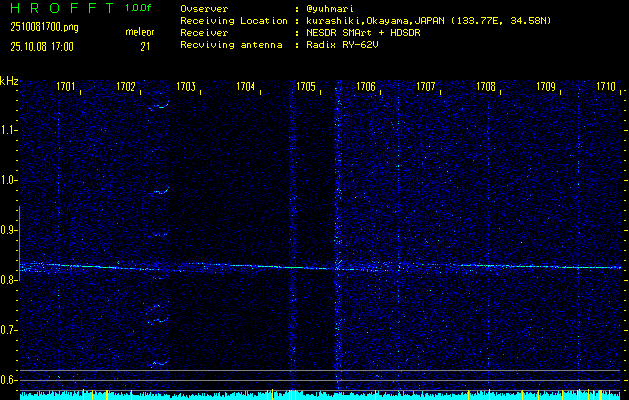Click the Receiver label

point(204,33)
